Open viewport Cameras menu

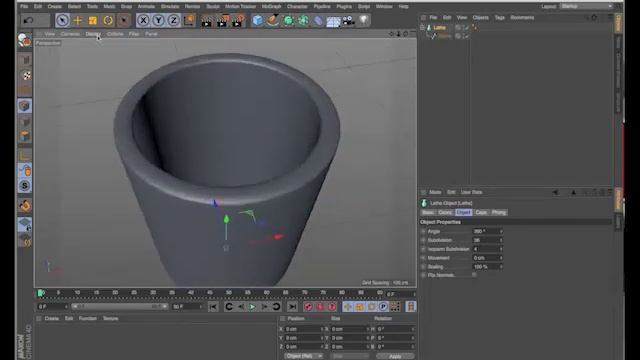click(x=70, y=34)
